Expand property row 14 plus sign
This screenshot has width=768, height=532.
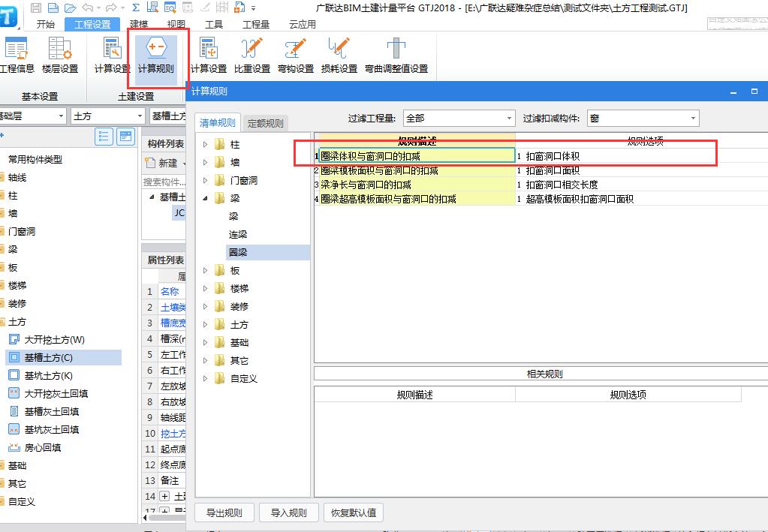pyautogui.click(x=165, y=496)
